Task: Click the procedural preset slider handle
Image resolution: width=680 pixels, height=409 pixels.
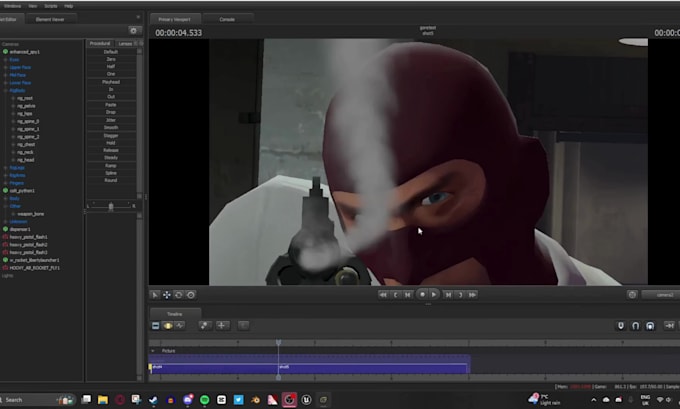Action: [111, 207]
